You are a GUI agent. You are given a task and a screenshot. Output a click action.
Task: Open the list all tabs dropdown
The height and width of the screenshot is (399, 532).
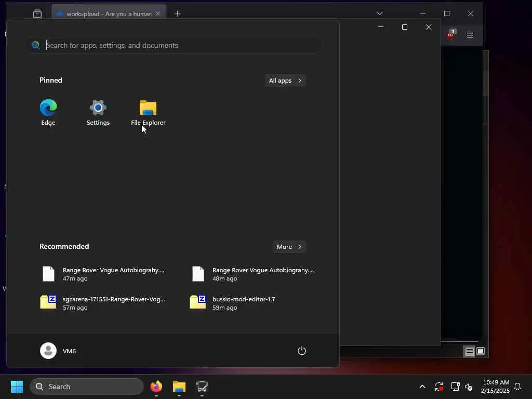(380, 14)
